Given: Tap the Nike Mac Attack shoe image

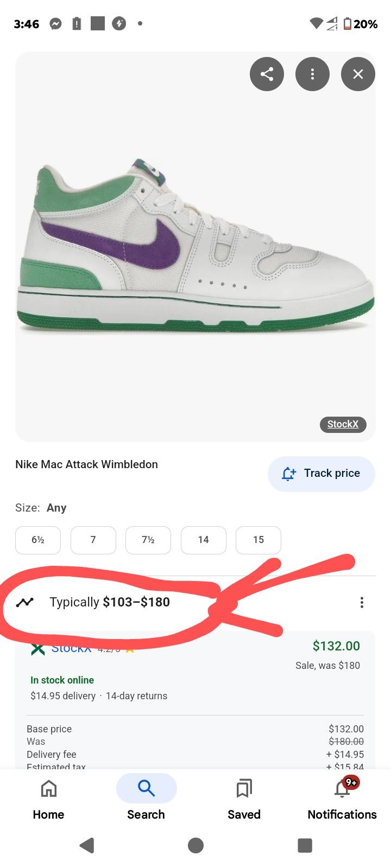Looking at the screenshot, I should (x=194, y=247).
